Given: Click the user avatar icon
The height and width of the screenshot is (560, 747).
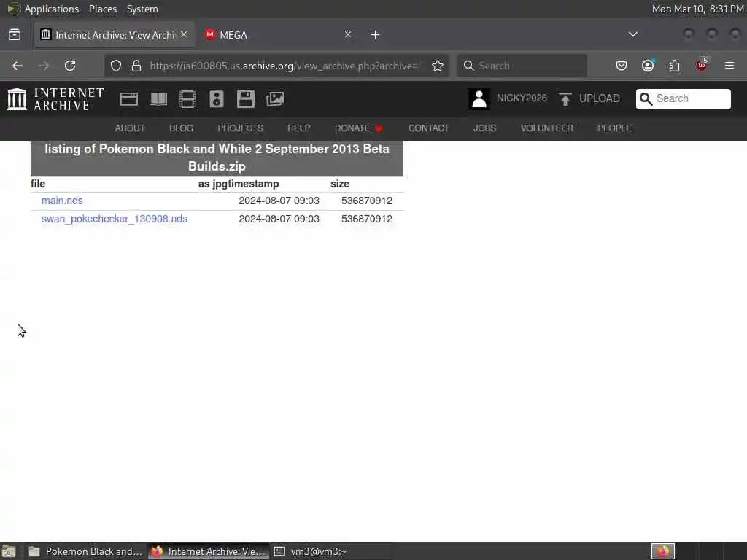Looking at the screenshot, I should pos(479,99).
